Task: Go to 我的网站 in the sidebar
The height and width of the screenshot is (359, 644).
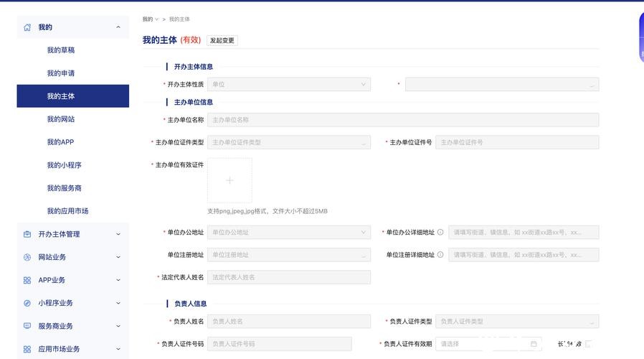Action: 61,119
